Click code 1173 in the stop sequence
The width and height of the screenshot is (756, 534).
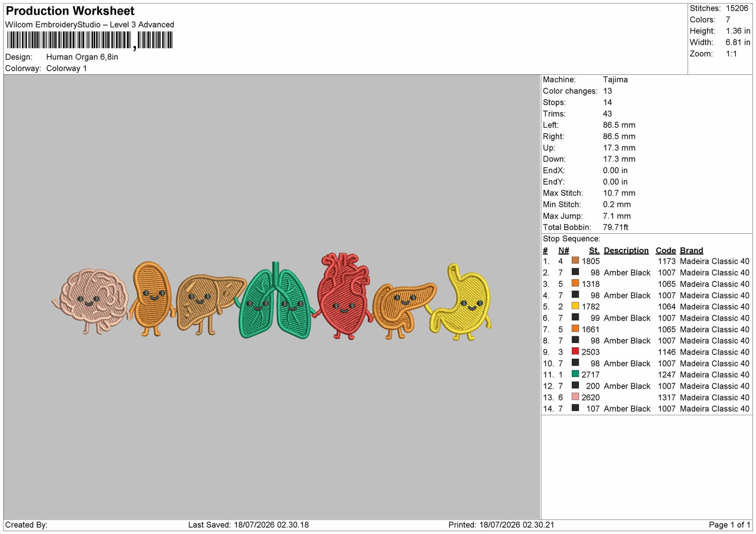(667, 261)
